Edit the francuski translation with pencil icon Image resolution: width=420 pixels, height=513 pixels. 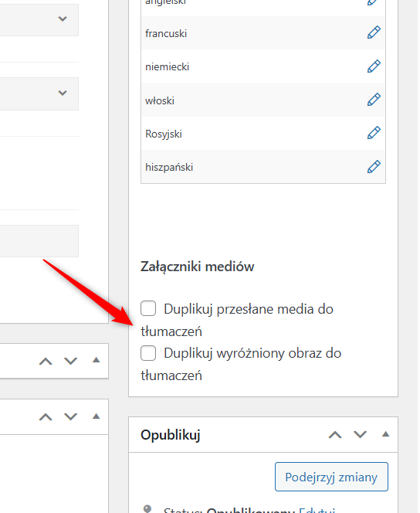point(374,32)
